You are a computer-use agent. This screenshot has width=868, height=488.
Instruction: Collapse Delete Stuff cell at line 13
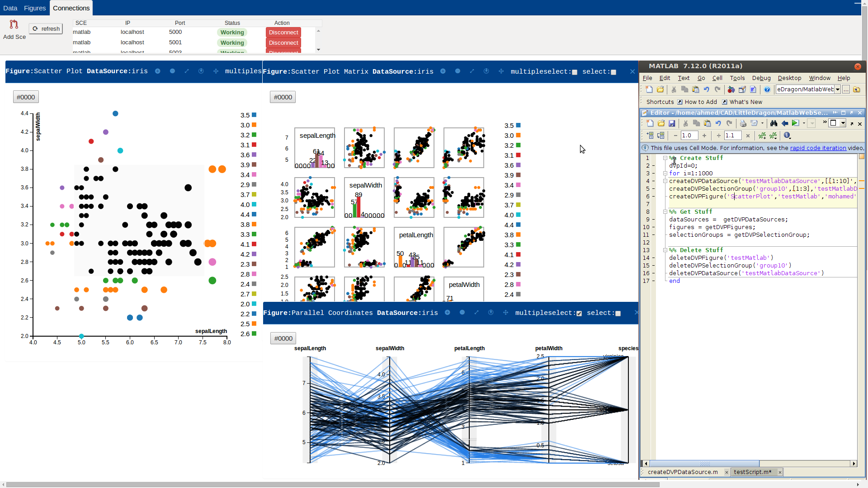665,250
